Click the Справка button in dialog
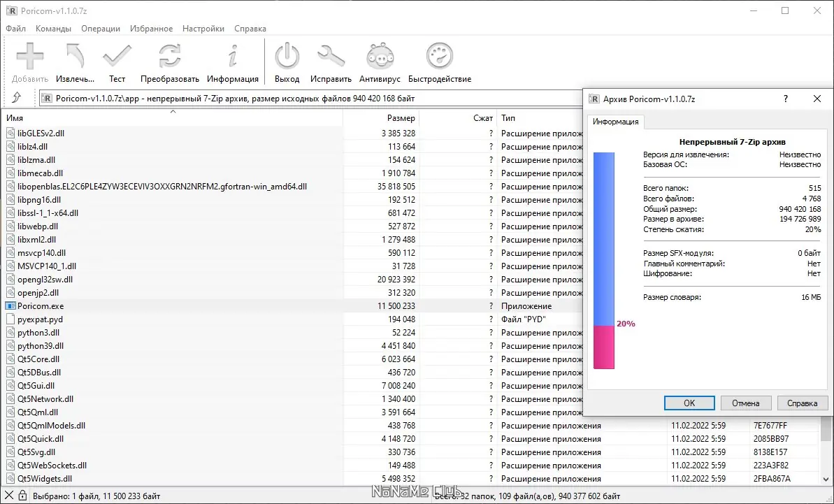 pyautogui.click(x=802, y=403)
